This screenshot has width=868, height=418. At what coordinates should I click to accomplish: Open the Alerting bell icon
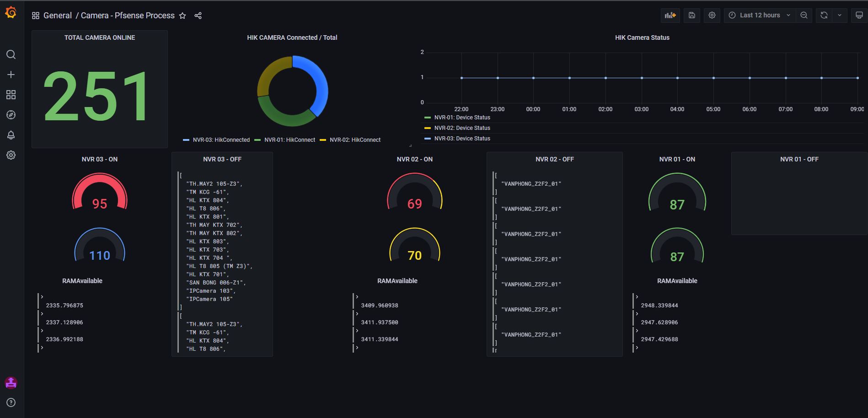11,135
